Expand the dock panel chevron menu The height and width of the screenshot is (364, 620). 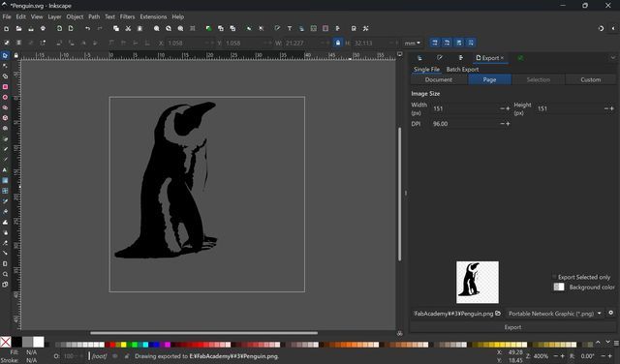click(x=613, y=58)
